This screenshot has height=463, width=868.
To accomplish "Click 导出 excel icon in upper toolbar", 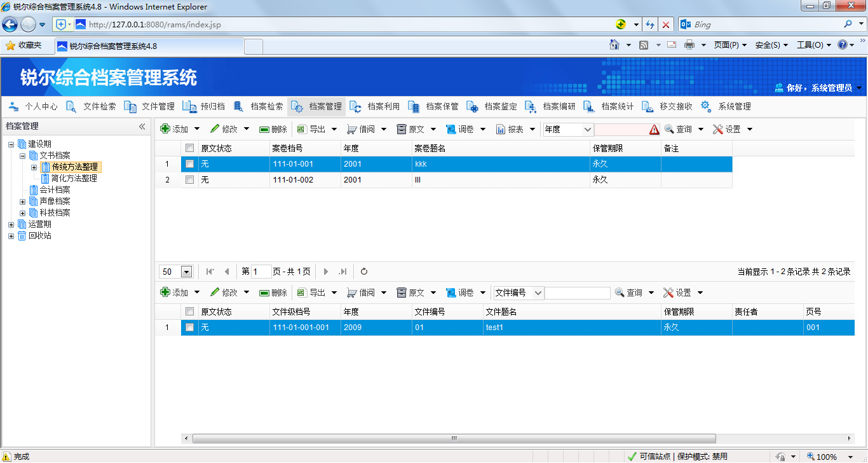I will click(302, 129).
